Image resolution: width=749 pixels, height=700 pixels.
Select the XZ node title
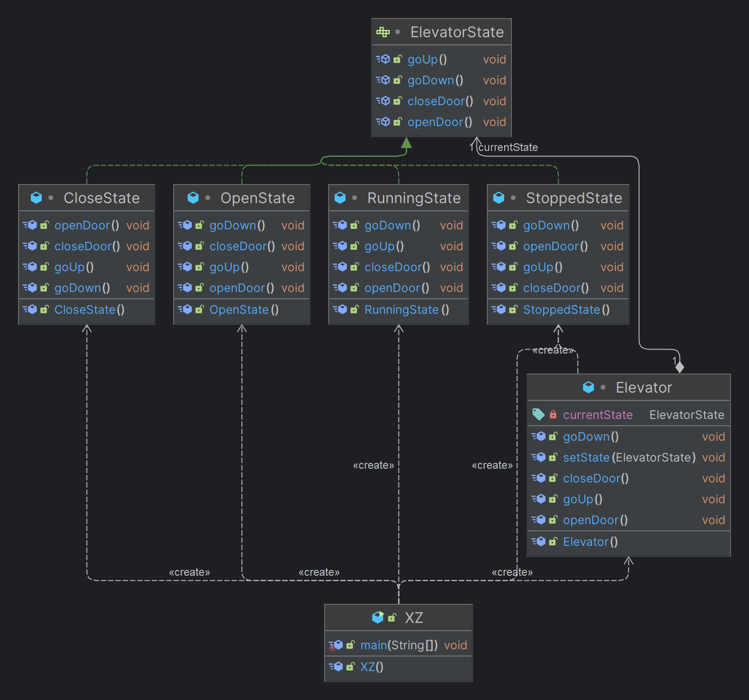pos(414,617)
